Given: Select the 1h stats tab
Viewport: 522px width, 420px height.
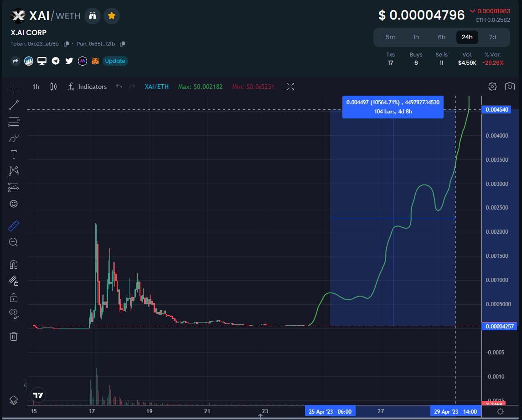Looking at the screenshot, I should tap(416, 37).
